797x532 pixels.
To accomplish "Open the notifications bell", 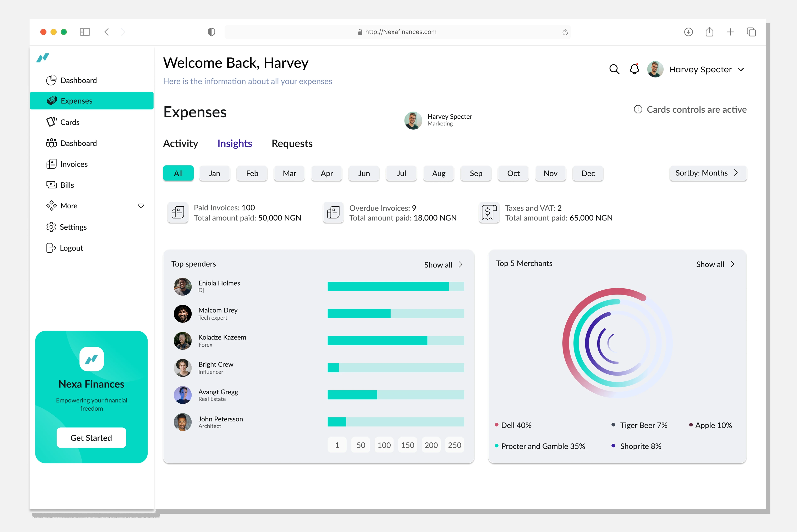I will point(634,69).
